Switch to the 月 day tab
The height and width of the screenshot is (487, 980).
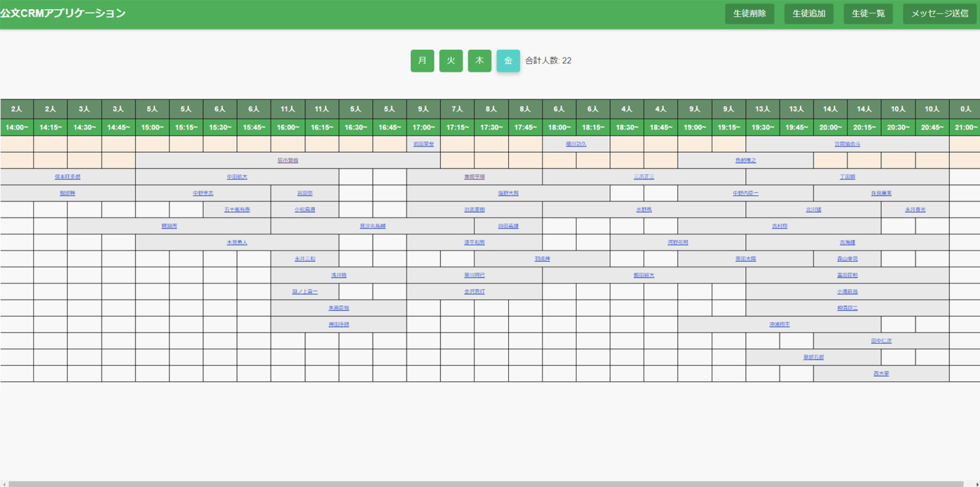click(422, 61)
